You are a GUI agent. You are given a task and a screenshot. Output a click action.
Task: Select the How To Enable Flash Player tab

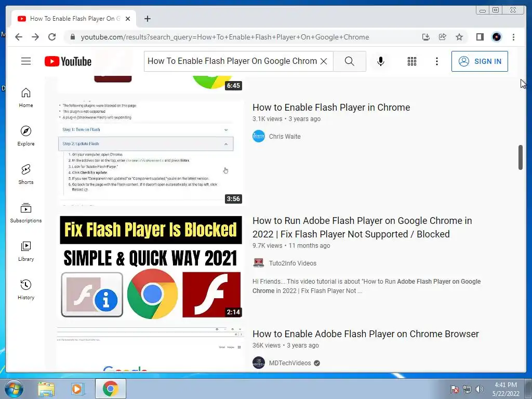[x=74, y=19]
